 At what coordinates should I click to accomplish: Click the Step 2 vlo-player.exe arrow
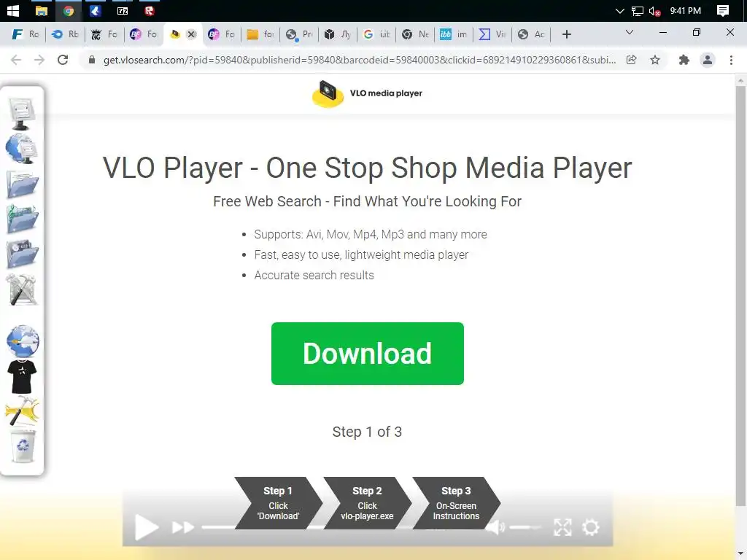(368, 503)
